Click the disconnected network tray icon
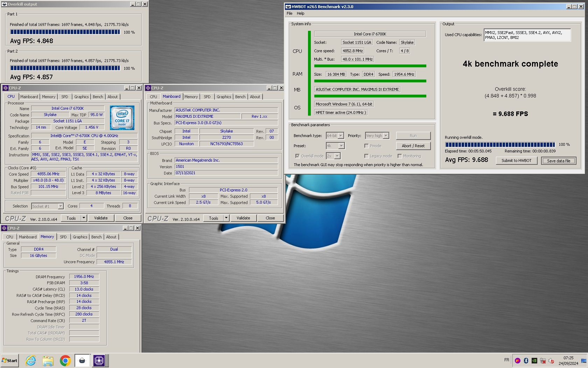 click(543, 360)
